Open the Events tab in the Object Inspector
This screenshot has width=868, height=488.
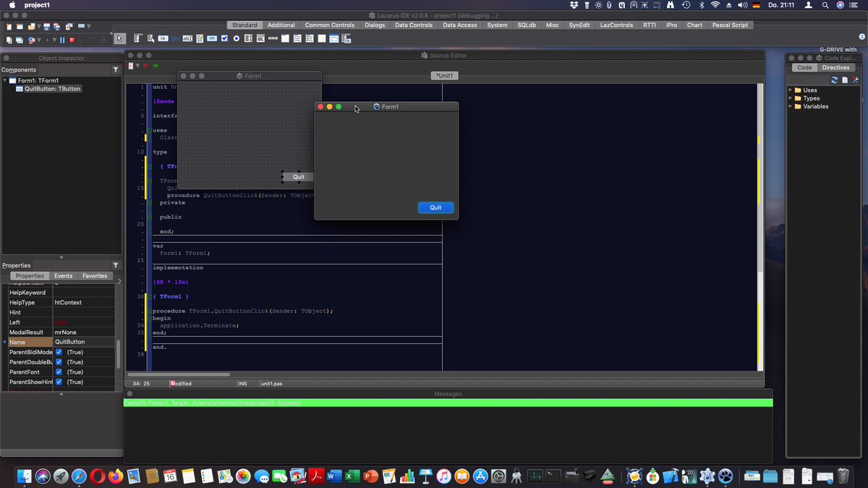pyautogui.click(x=63, y=275)
